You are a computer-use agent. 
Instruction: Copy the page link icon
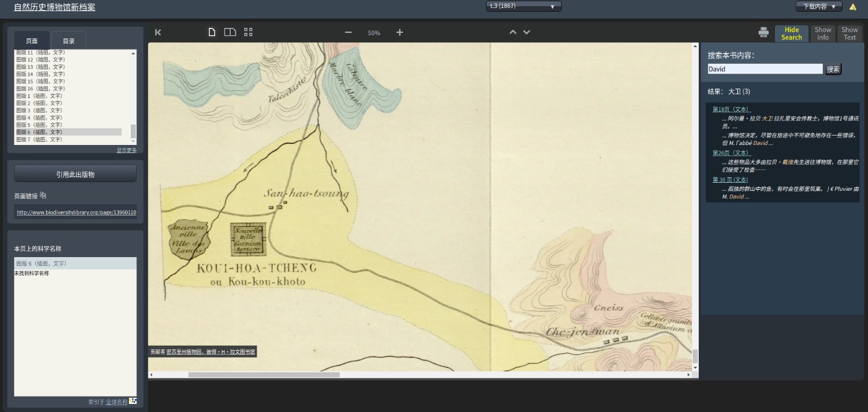(x=43, y=196)
